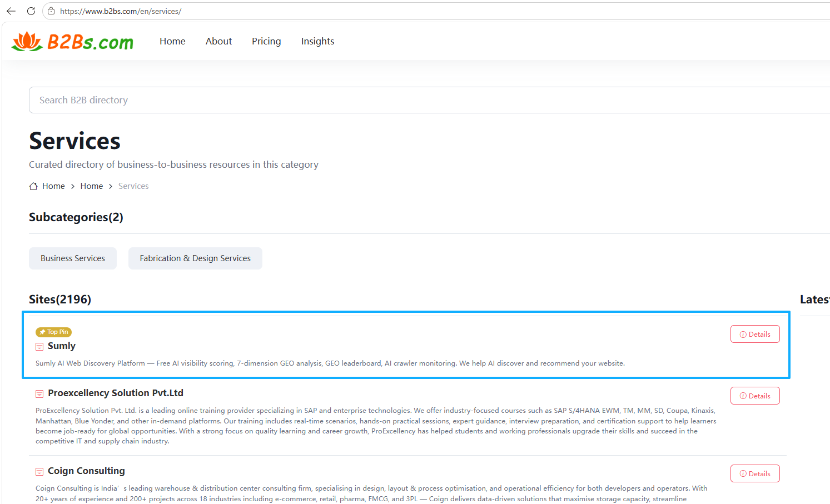Click the Coign Consulting description text
The height and width of the screenshot is (504, 830).
(371, 493)
